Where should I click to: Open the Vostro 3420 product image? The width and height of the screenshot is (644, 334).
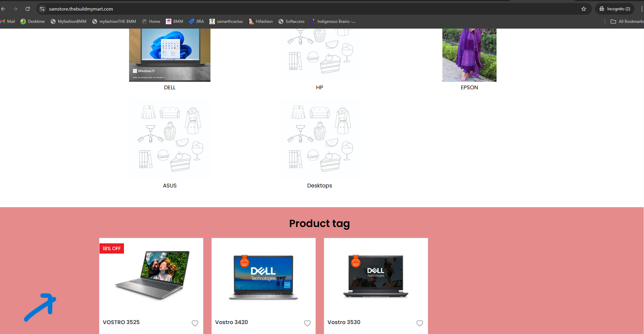(264, 277)
